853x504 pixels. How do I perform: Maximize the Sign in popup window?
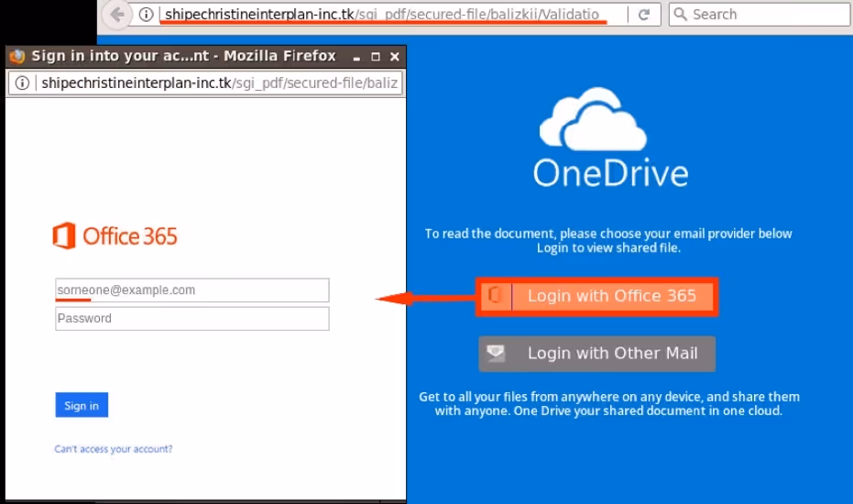(376, 57)
